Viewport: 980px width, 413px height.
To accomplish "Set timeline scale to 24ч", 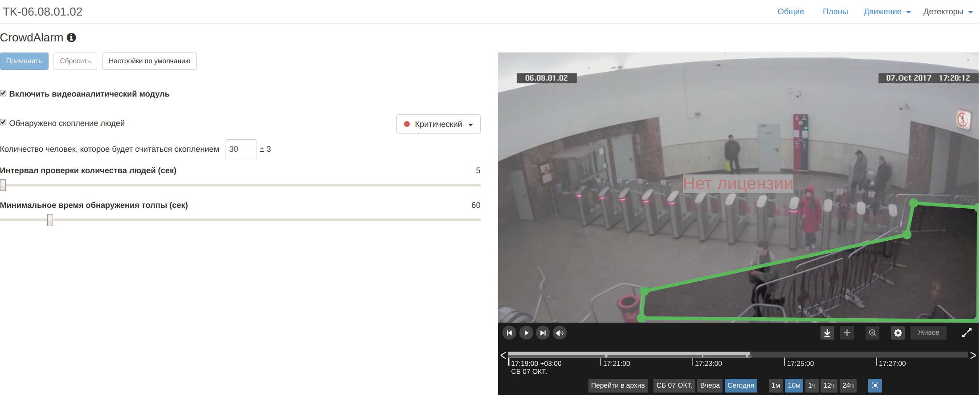I will [x=848, y=385].
